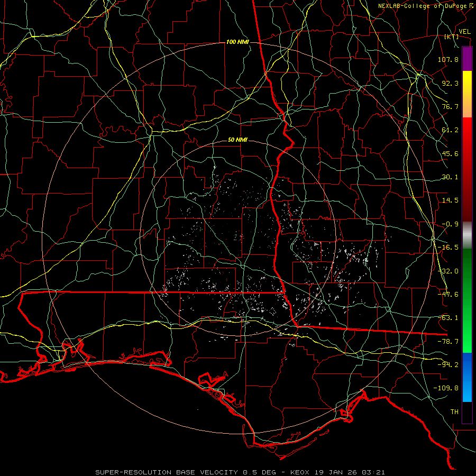Screen dimensions: 476x476
Task: Click the 30.1 legend value
Action: point(450,177)
